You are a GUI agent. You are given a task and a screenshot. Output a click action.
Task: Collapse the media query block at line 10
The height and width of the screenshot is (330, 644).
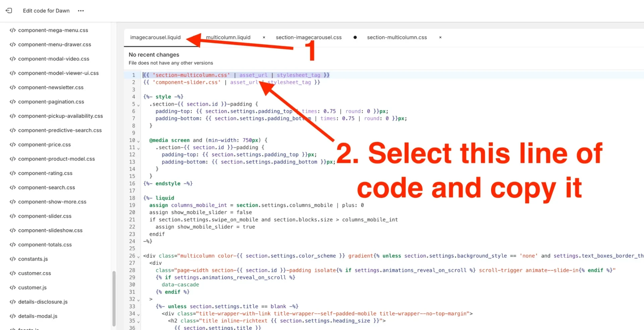click(138, 140)
